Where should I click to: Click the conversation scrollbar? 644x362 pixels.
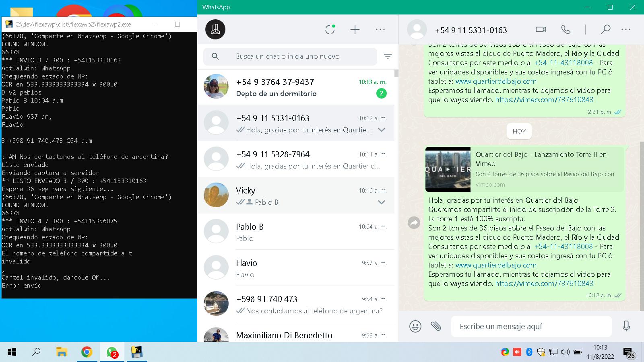point(642,225)
